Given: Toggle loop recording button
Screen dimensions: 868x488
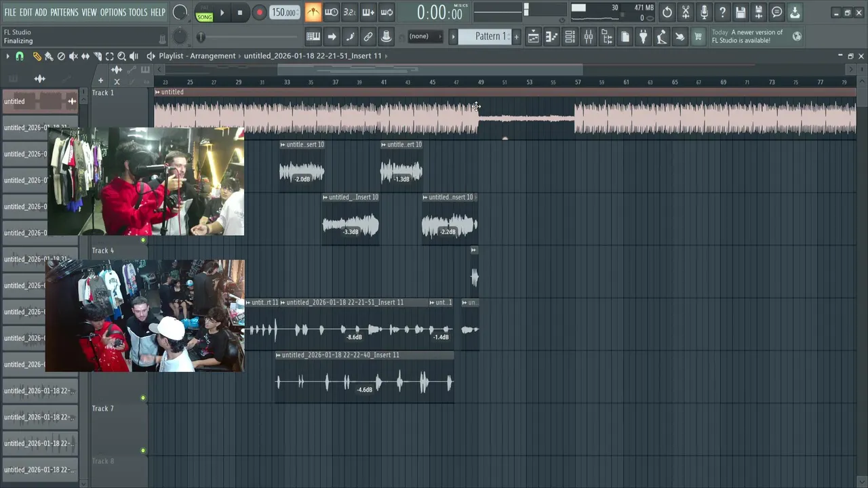Looking at the screenshot, I should tap(387, 12).
